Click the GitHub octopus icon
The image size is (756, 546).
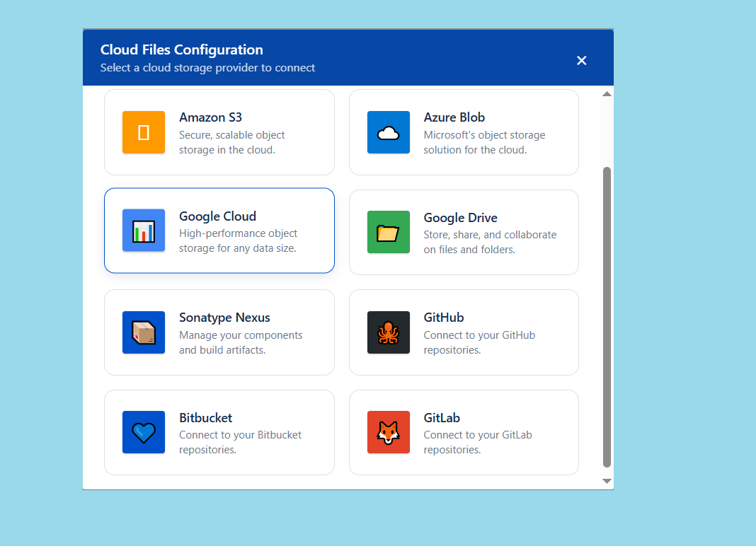coord(388,332)
